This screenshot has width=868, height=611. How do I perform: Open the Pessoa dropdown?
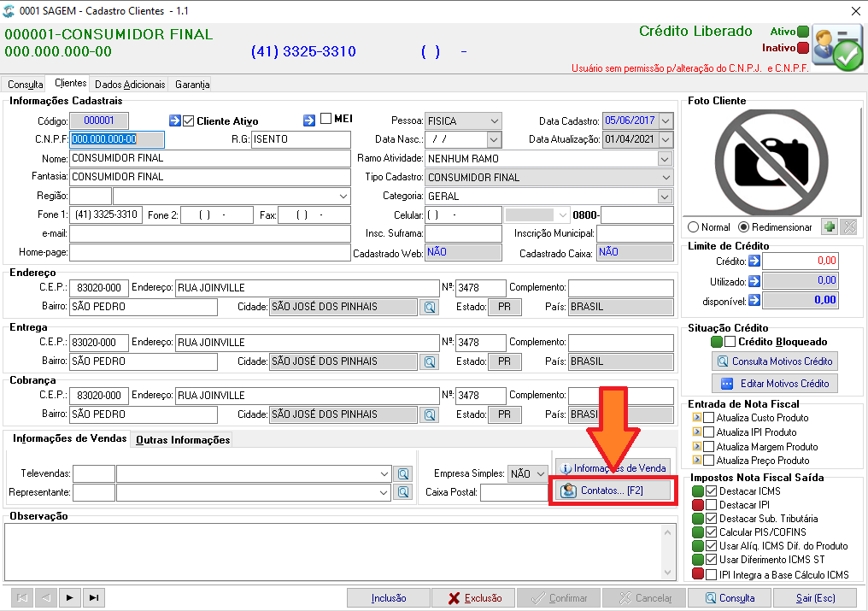[x=495, y=120]
